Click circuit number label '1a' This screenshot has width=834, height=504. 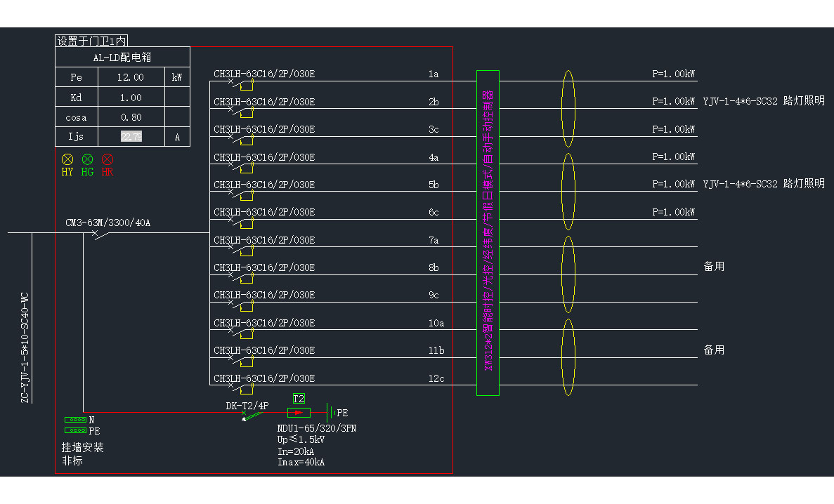(434, 74)
